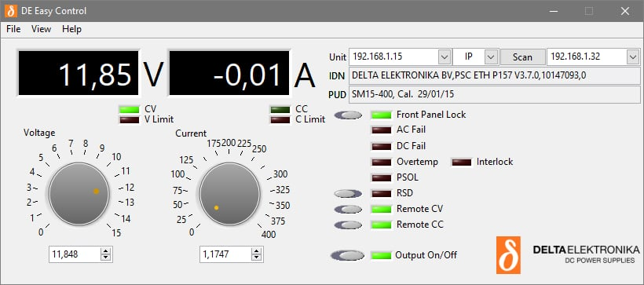
Task: Click the DC Fail indicator LED
Action: pyautogui.click(x=381, y=146)
